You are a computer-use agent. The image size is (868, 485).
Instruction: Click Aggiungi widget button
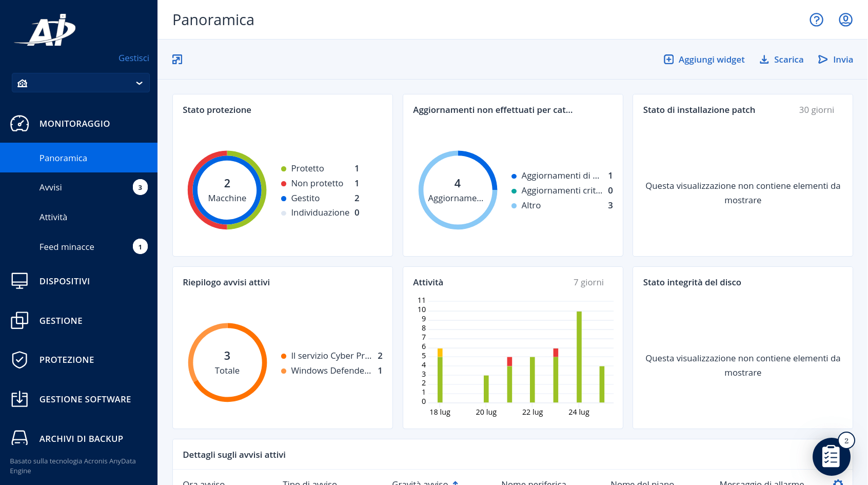(704, 60)
